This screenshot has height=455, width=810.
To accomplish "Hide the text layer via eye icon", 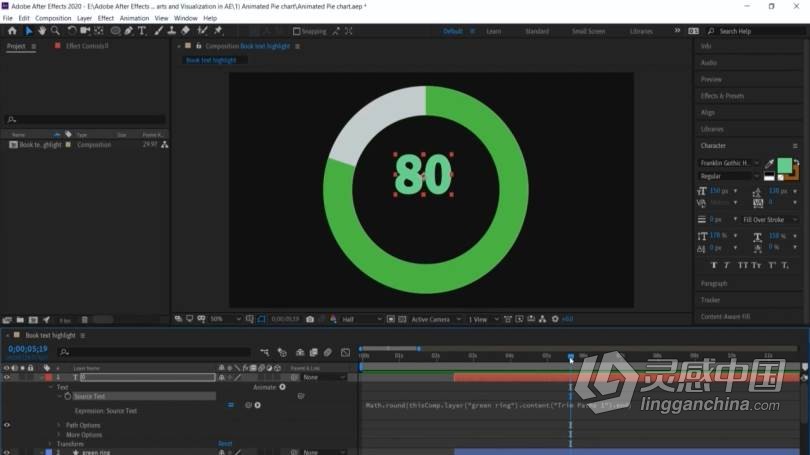I will click(x=7, y=378).
